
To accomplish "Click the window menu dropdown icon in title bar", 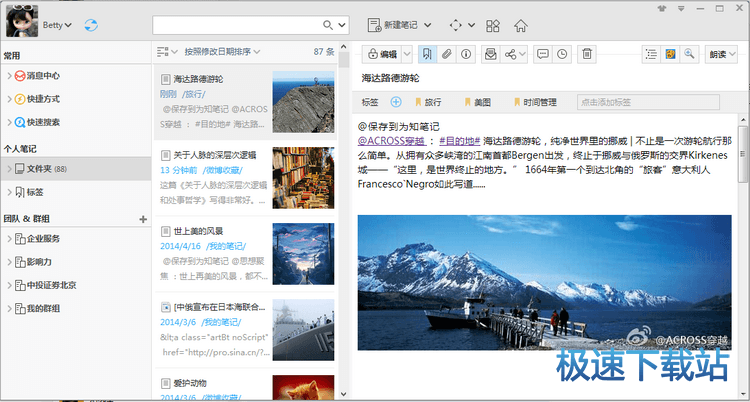I will (681, 8).
